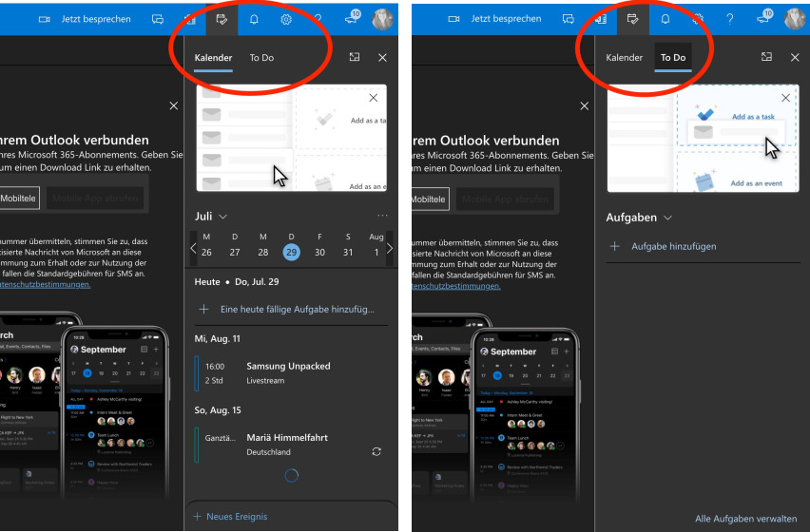The height and width of the screenshot is (532, 810).
Task: Switch to Kalender tab above Aufgaben list
Action: tap(625, 58)
